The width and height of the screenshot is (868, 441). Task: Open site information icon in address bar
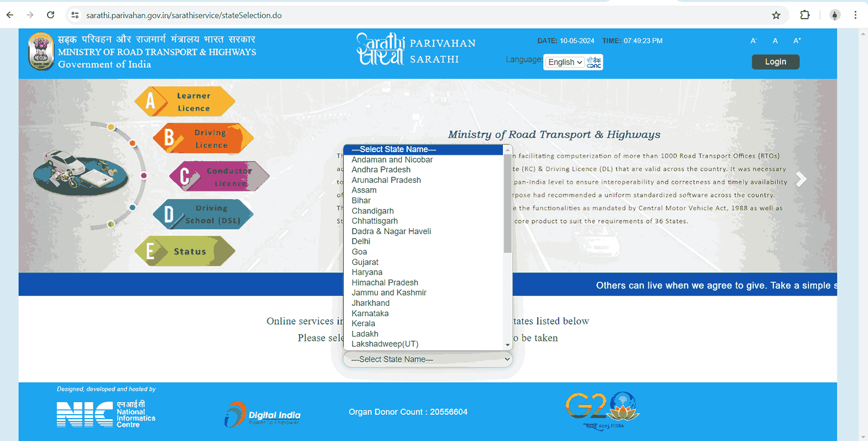[x=75, y=15]
